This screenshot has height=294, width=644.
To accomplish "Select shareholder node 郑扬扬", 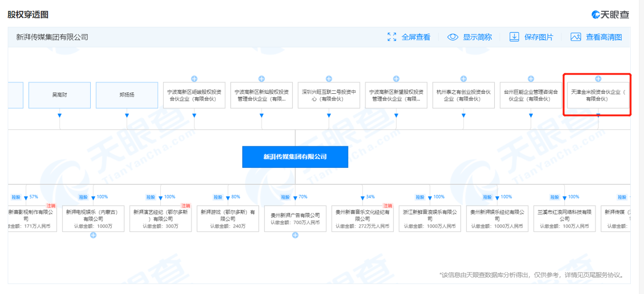I will tap(127, 95).
